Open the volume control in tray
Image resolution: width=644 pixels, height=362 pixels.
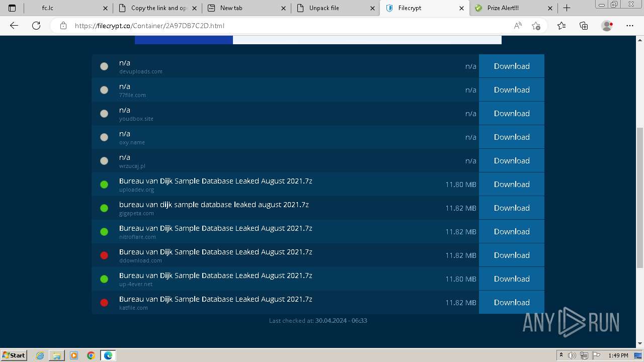tap(572, 355)
